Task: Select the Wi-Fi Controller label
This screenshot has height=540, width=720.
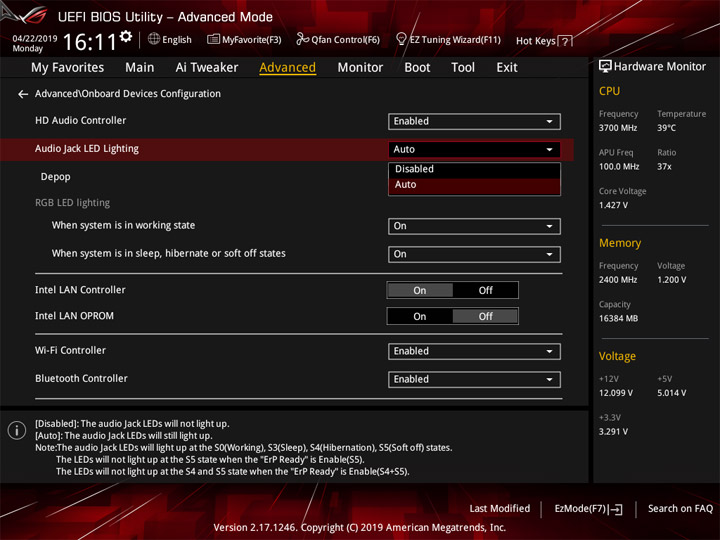Action: (70, 350)
